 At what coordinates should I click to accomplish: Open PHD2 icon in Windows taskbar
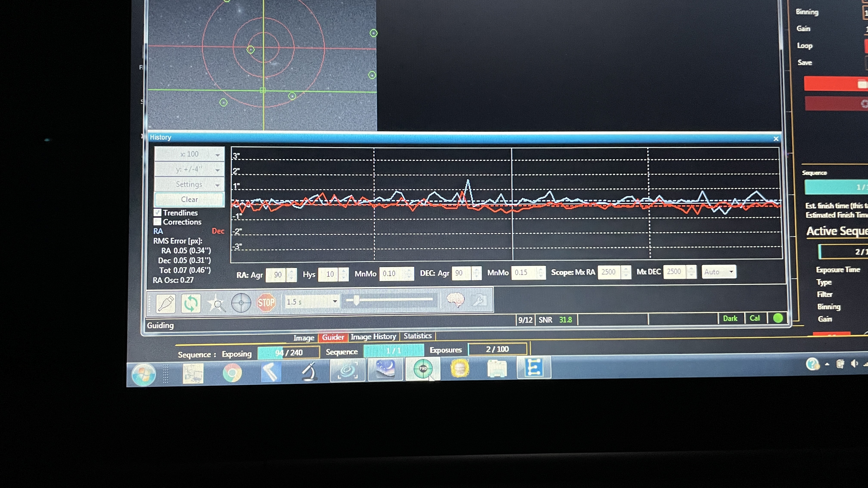(423, 369)
